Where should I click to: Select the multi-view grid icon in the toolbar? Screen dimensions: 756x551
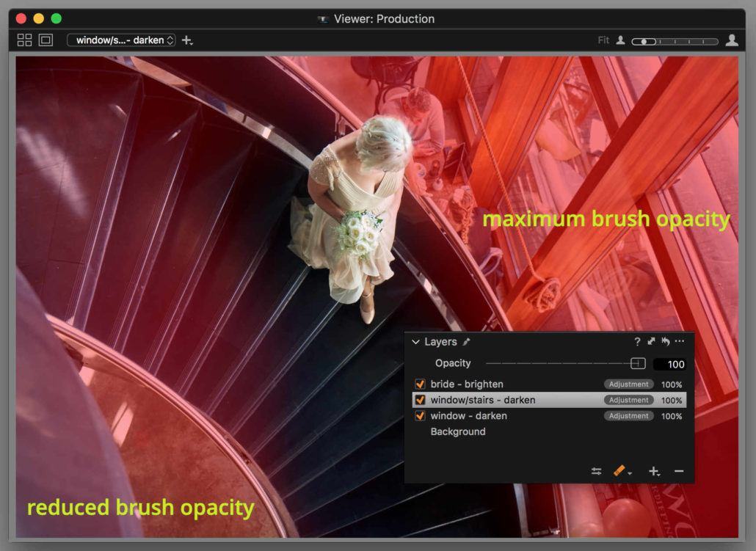tap(25, 40)
